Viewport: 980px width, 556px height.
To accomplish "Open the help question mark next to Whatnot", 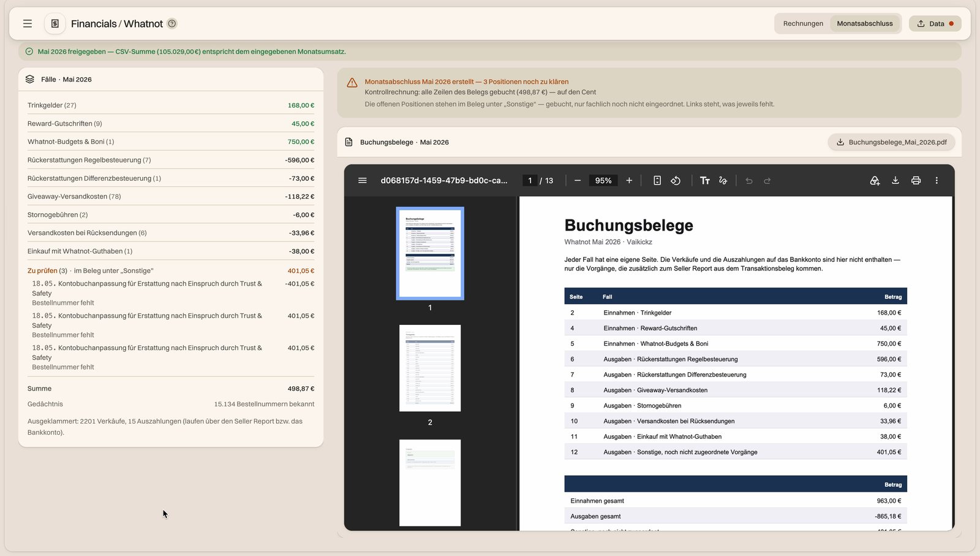I will pyautogui.click(x=172, y=23).
